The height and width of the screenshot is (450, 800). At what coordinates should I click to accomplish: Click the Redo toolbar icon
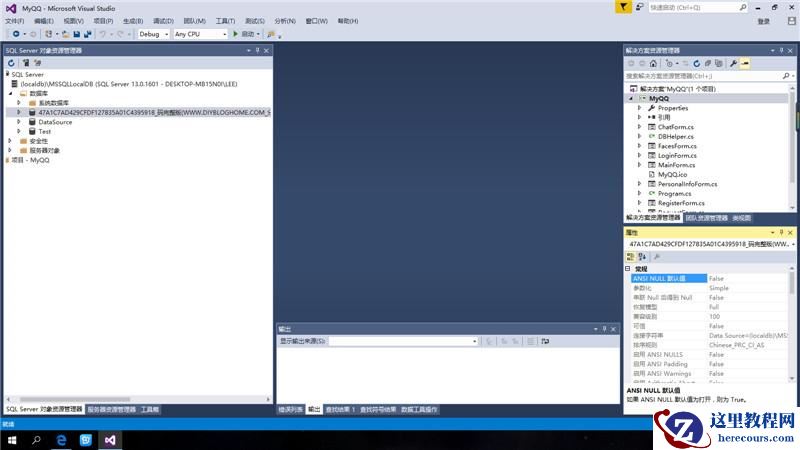click(x=120, y=34)
